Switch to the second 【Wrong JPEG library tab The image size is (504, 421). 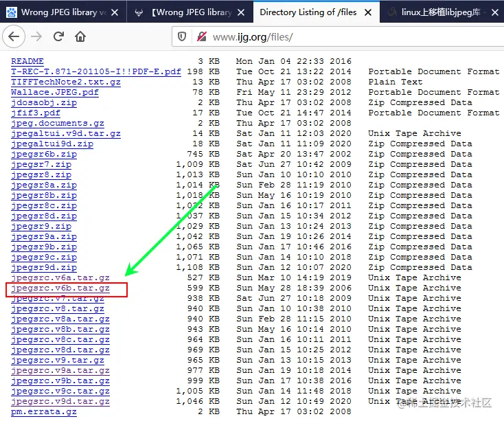coord(190,12)
